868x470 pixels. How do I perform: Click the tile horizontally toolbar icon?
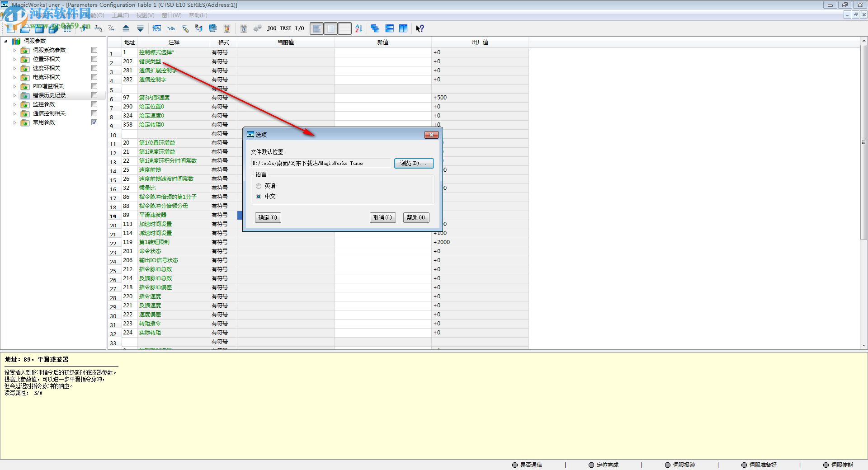[x=389, y=28]
